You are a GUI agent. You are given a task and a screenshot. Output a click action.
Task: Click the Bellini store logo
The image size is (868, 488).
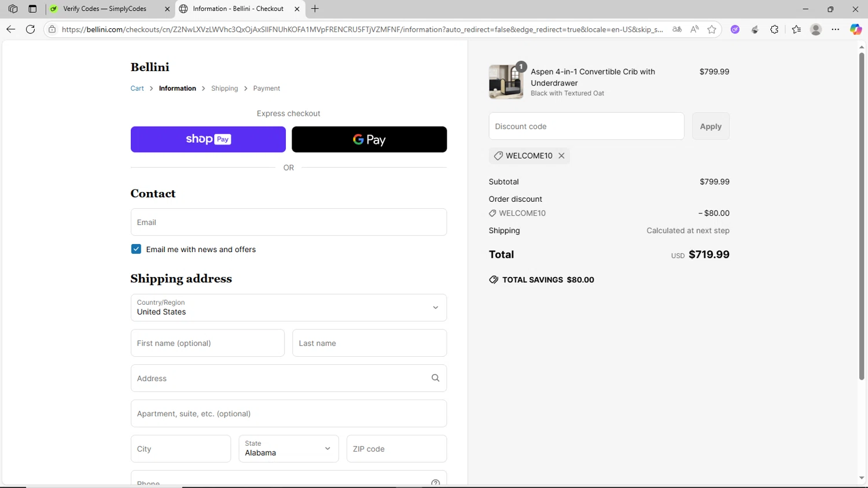[150, 67]
